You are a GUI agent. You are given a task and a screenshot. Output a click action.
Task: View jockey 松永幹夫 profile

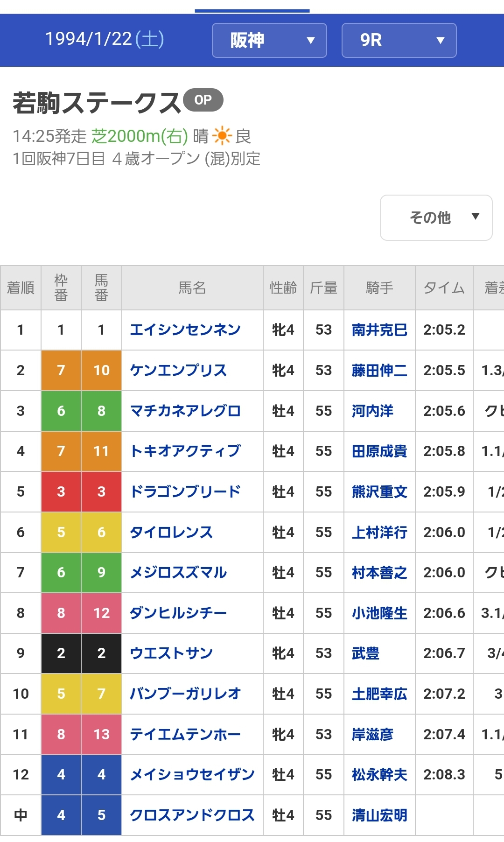pyautogui.click(x=379, y=775)
